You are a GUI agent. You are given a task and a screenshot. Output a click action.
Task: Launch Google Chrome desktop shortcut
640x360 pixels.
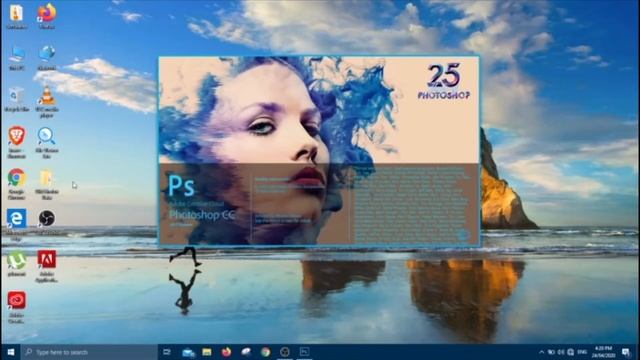16,184
